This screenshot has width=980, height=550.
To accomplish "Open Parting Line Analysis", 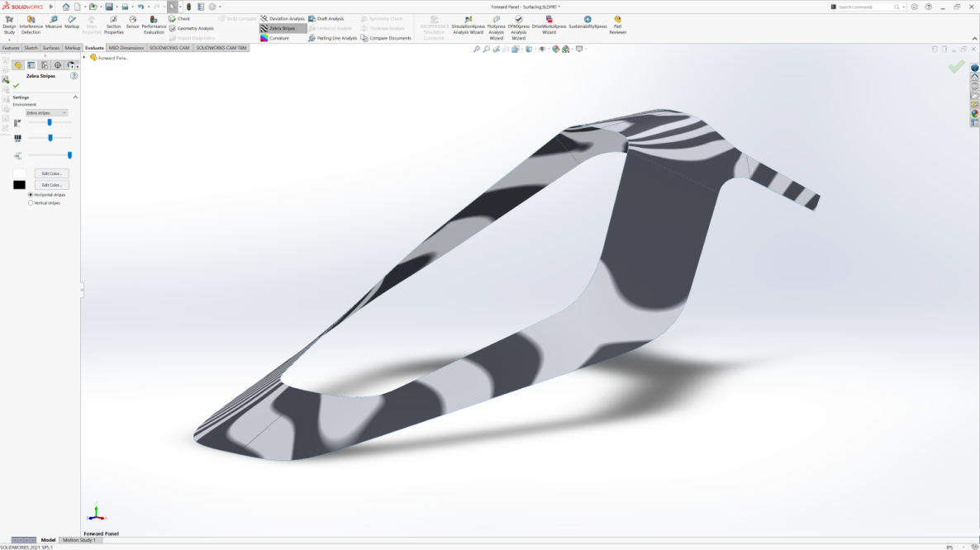I will click(332, 38).
